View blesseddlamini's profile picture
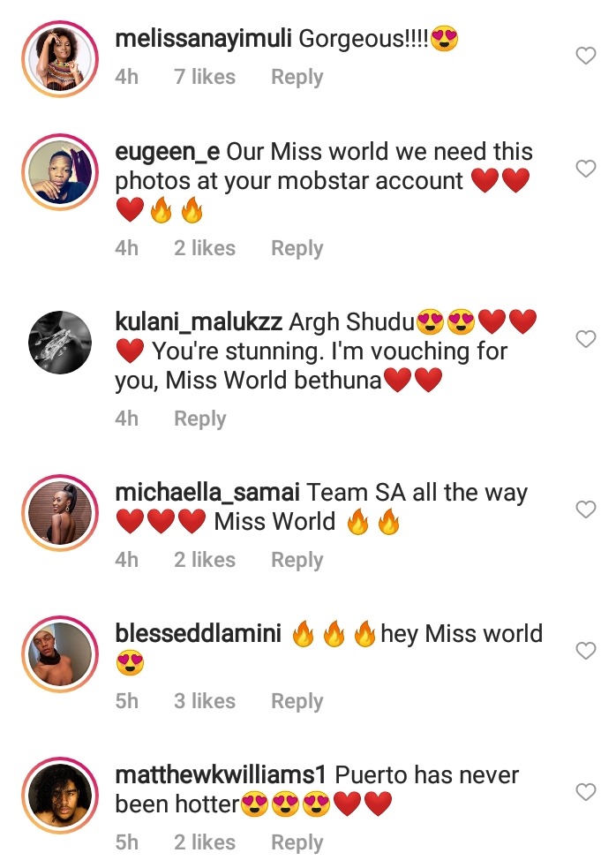 [x=60, y=653]
